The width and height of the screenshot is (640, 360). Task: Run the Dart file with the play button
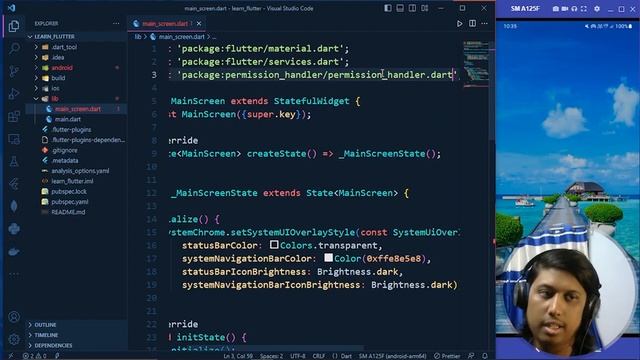pos(460,24)
